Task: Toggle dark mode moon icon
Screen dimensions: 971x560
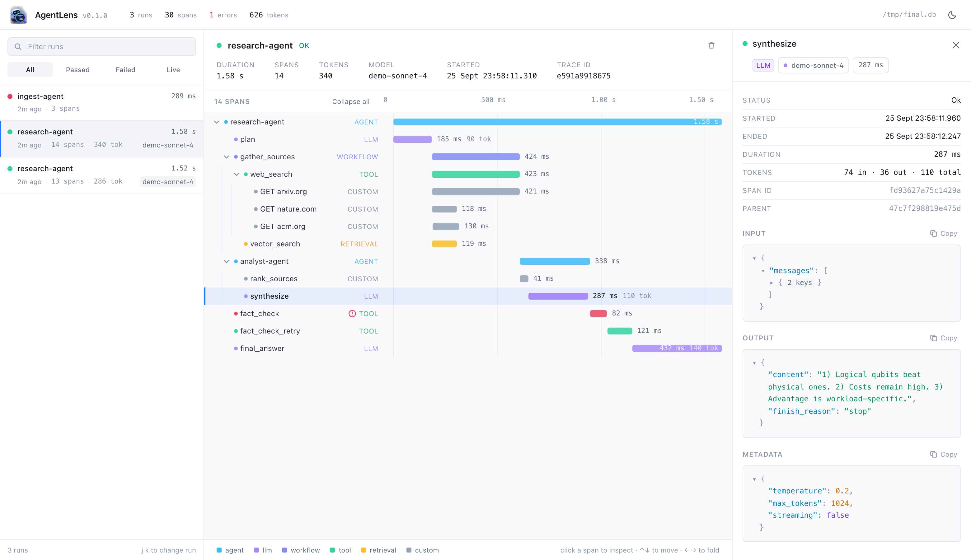Action: click(x=952, y=15)
